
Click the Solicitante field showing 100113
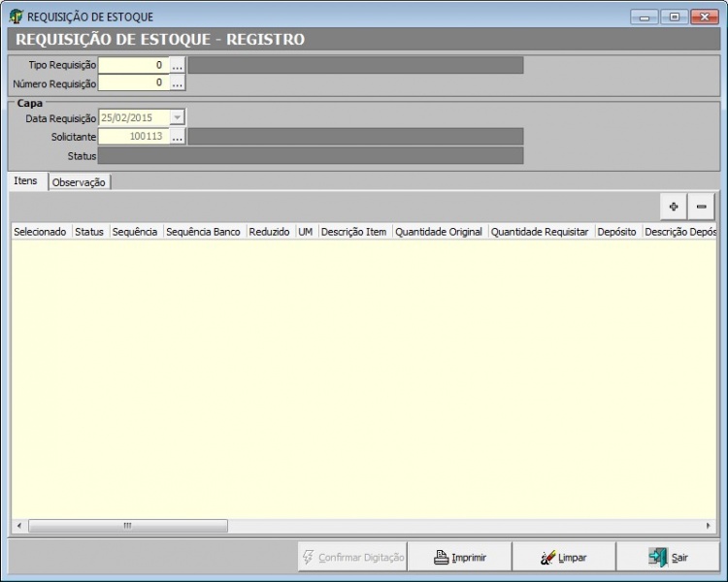coord(134,137)
